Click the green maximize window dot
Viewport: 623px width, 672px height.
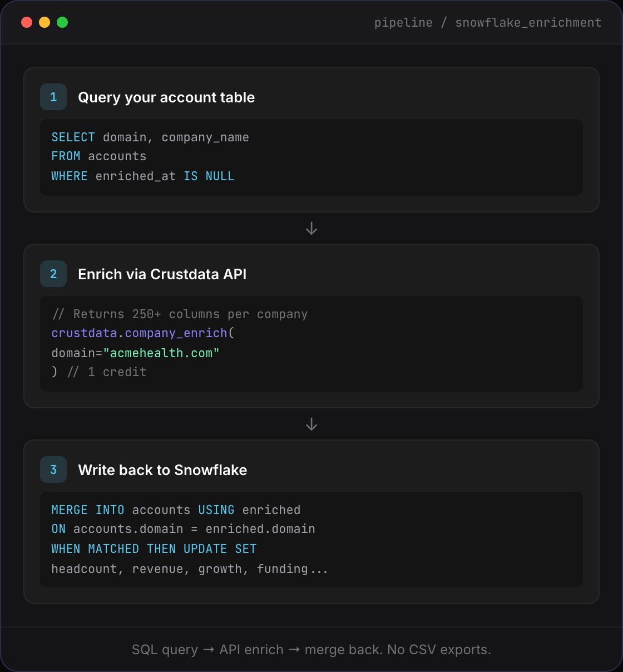point(62,22)
